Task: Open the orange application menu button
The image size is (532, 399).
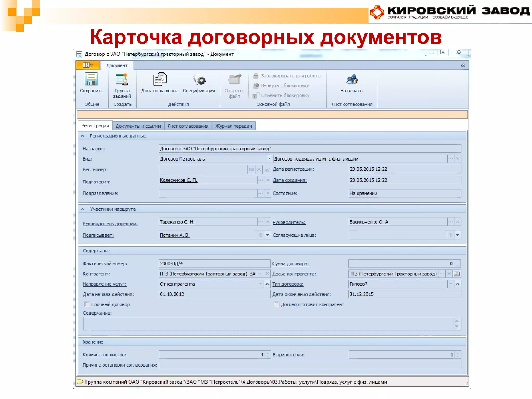Action: click(88, 65)
